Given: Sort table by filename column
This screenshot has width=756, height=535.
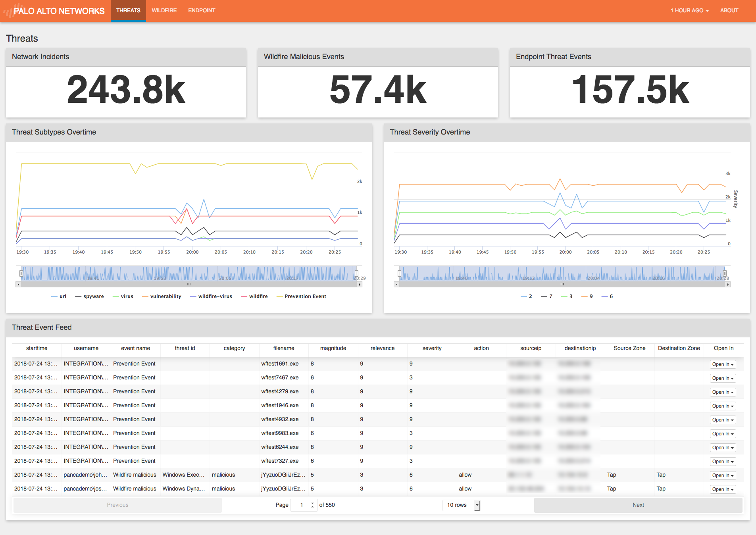Looking at the screenshot, I should [284, 348].
